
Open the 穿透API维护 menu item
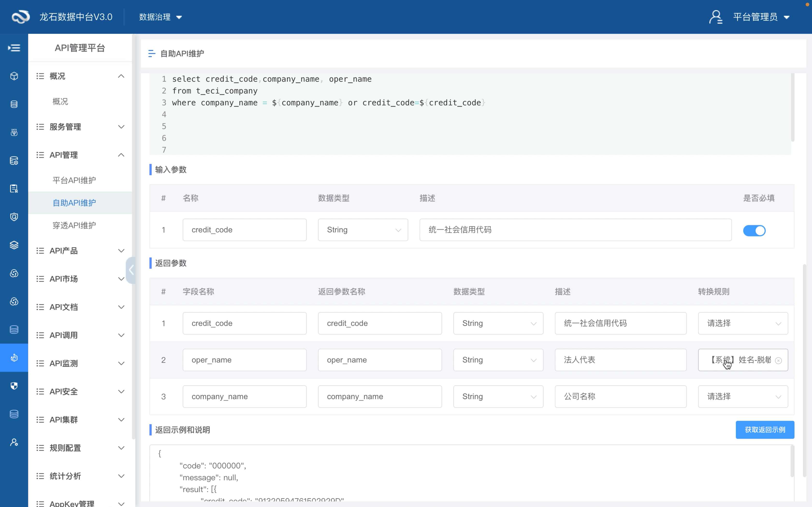(x=74, y=225)
